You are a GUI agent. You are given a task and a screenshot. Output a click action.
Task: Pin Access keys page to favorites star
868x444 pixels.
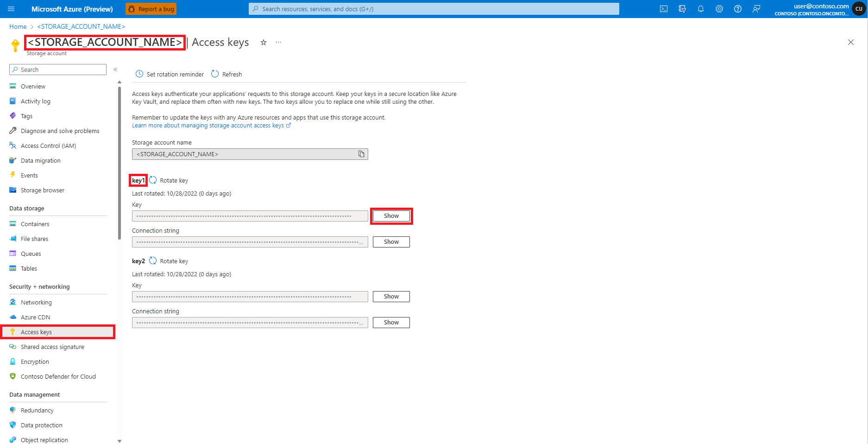tap(264, 42)
